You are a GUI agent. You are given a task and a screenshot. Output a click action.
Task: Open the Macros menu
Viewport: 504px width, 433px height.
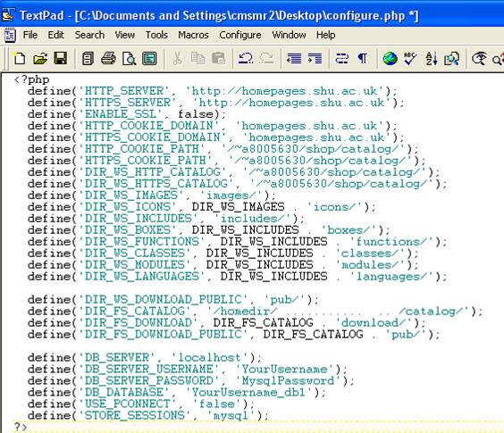pyautogui.click(x=193, y=35)
